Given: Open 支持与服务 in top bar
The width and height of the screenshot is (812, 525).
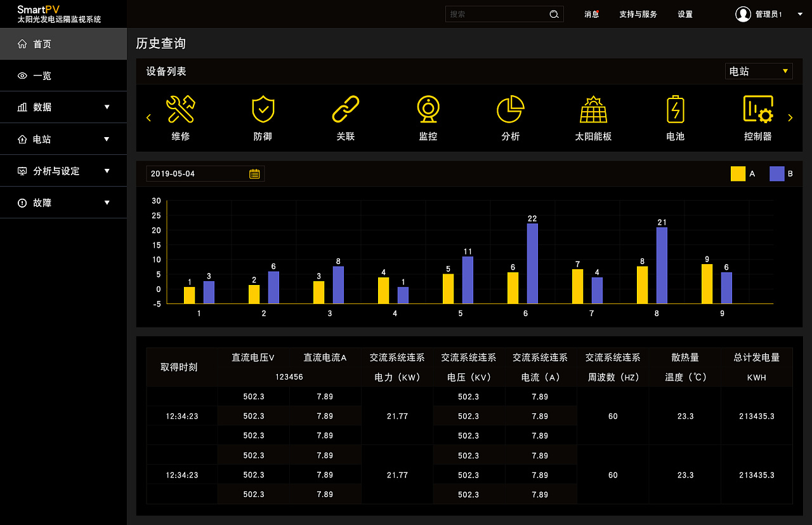Looking at the screenshot, I should point(638,14).
